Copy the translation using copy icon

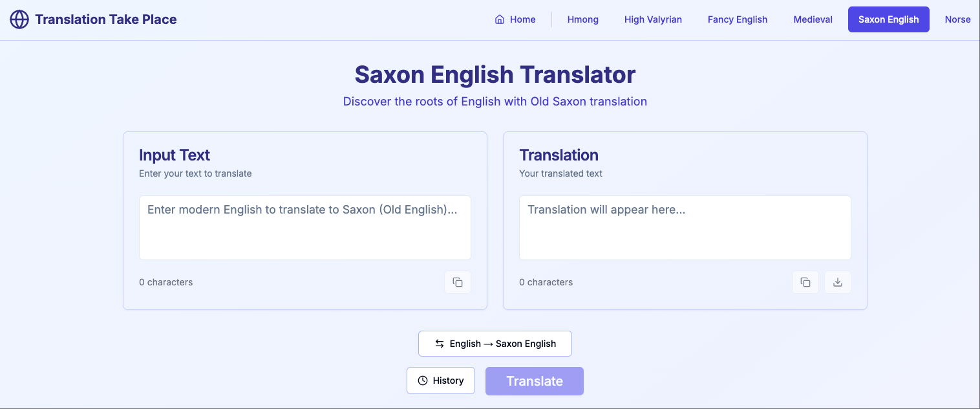coord(805,282)
